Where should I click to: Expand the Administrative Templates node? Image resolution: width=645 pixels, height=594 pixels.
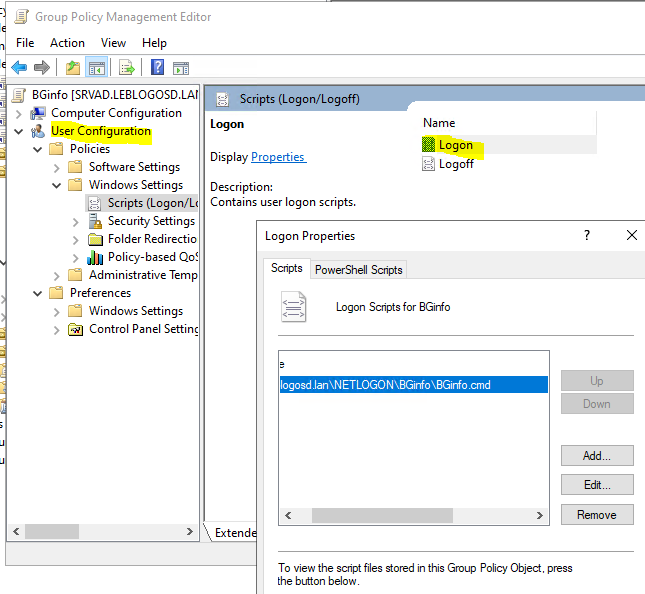(x=56, y=275)
